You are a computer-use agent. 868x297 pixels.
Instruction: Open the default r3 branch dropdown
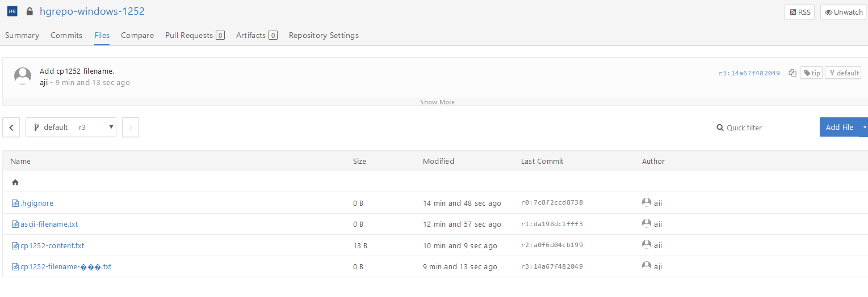click(71, 128)
